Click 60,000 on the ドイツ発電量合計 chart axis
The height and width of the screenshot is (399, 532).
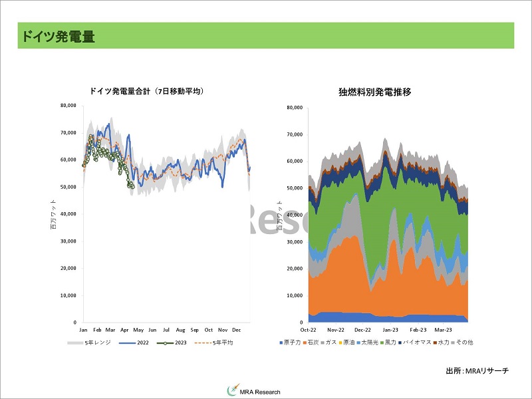[68, 160]
